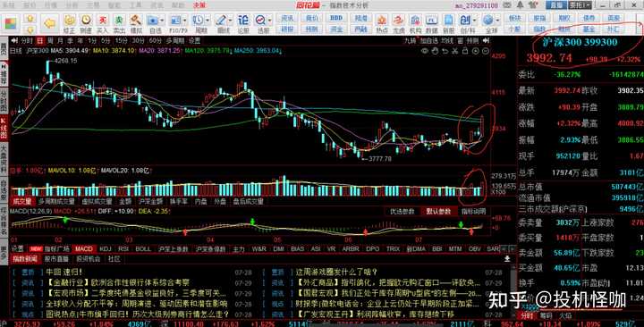The image size is (644, 327).
Task: Select the 5分 five-minute period
Action: (x=106, y=40)
